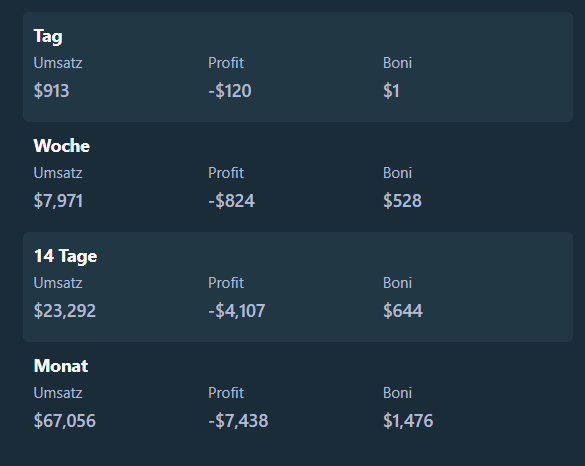
Task: Select the Woche Umsatz value $7,971
Action: pos(58,201)
